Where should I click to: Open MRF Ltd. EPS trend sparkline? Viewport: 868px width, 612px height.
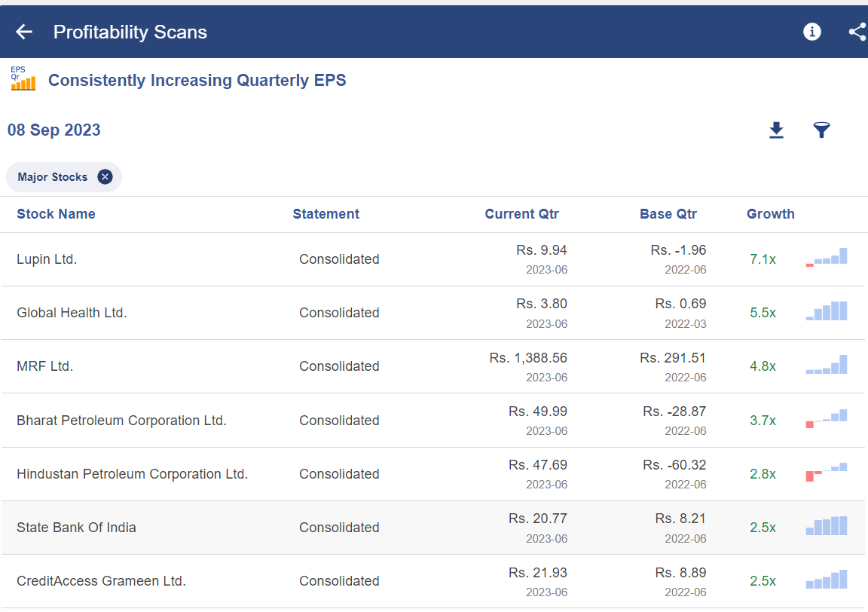point(827,365)
